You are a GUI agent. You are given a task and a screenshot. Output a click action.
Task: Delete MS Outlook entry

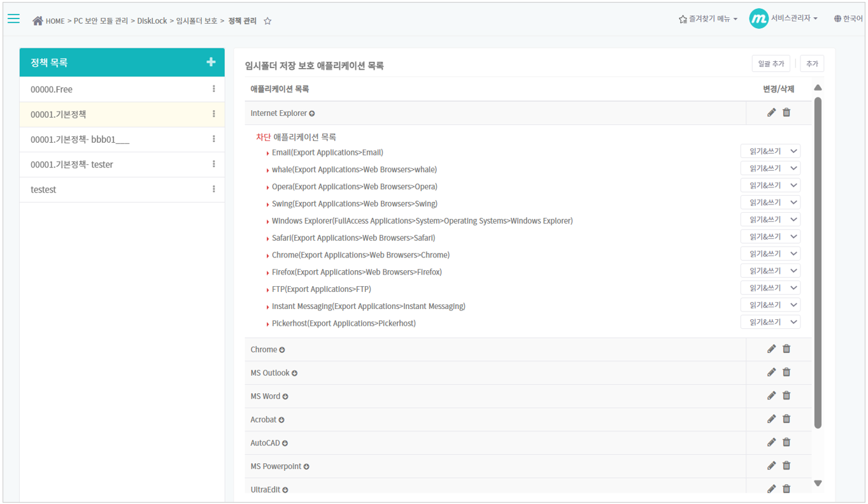coord(786,372)
